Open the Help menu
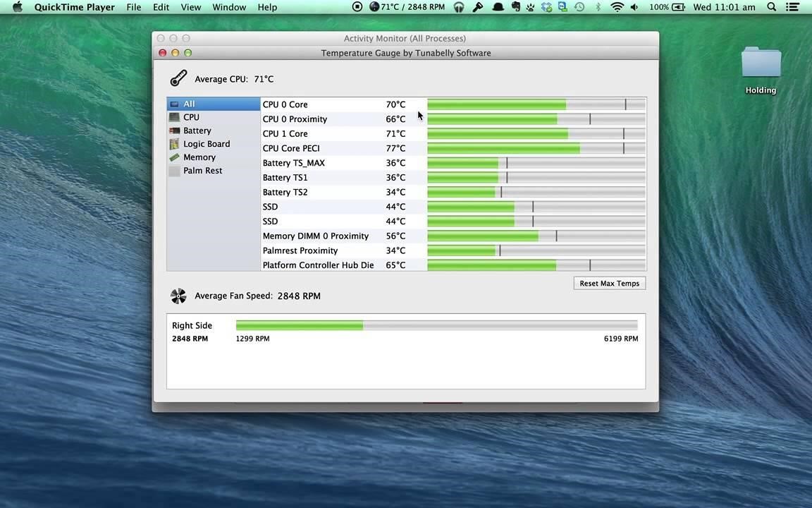Screen dimensions: 812x508 pyautogui.click(x=267, y=7)
